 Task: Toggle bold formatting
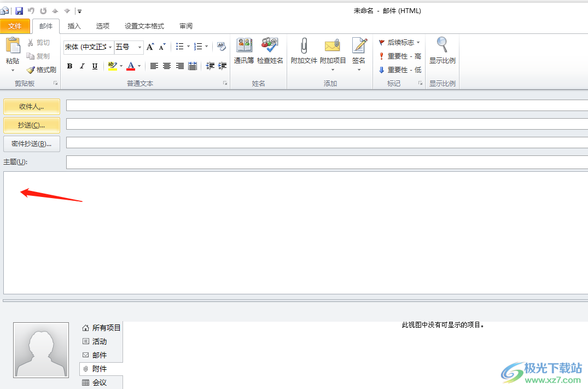tap(69, 66)
